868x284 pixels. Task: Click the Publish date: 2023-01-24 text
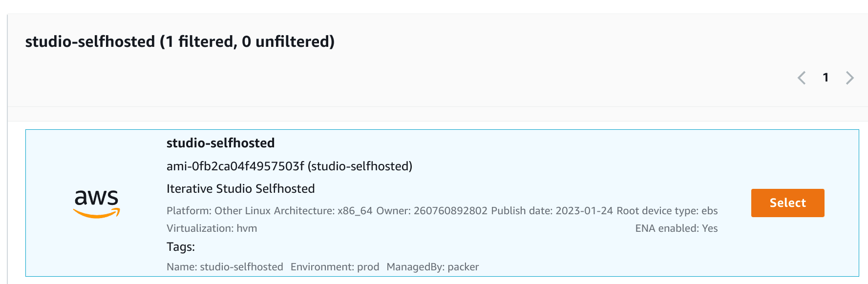[552, 211]
